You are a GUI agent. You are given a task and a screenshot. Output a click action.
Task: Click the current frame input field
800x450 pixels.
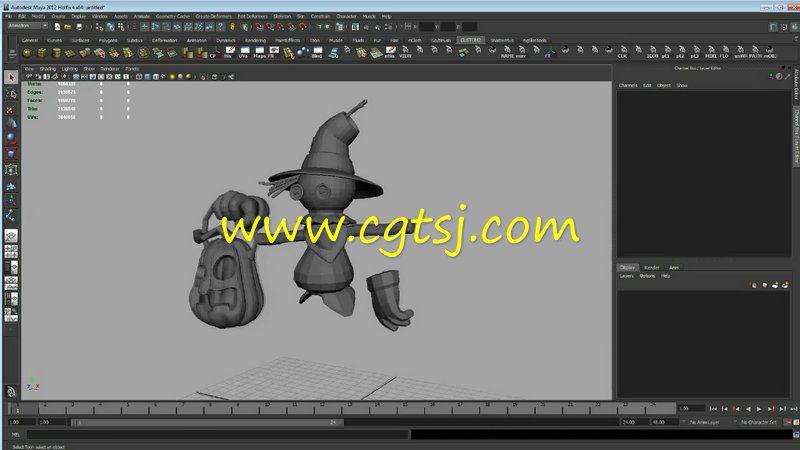[x=691, y=409]
